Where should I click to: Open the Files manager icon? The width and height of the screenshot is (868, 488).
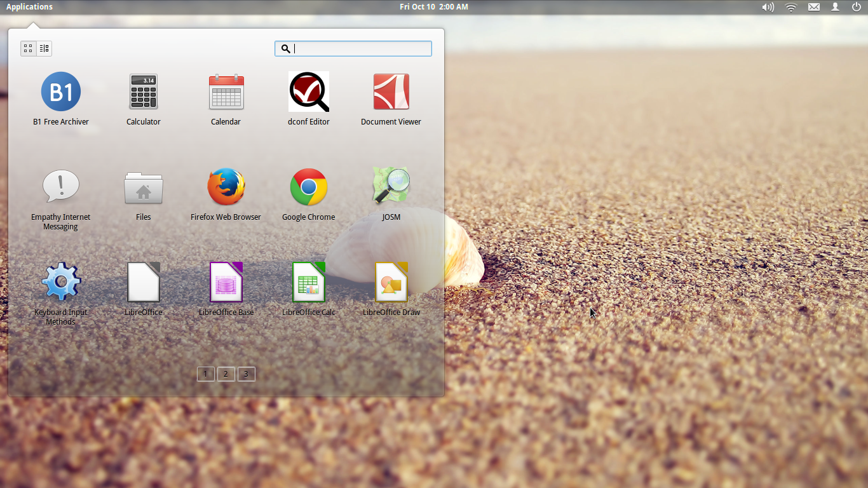(144, 187)
